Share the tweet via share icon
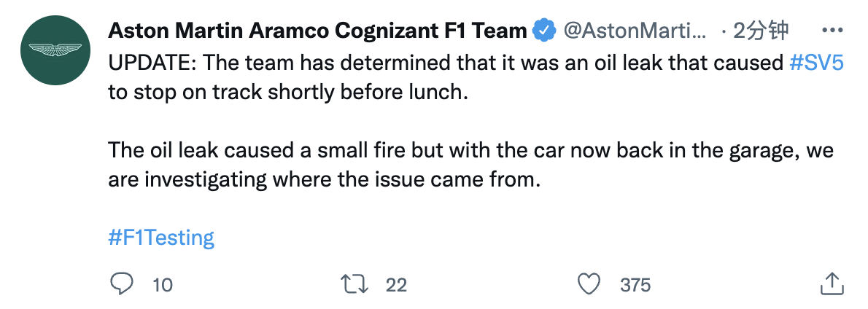The width and height of the screenshot is (868, 309). pyautogui.click(x=832, y=283)
